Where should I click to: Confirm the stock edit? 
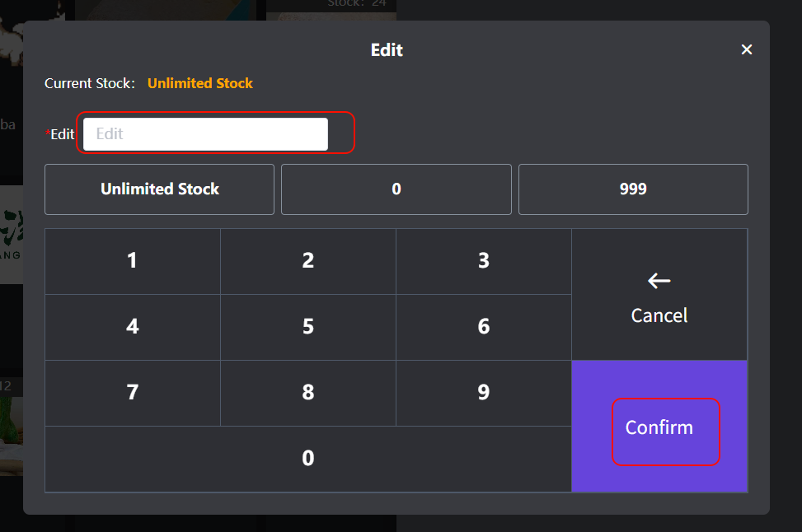point(659,427)
